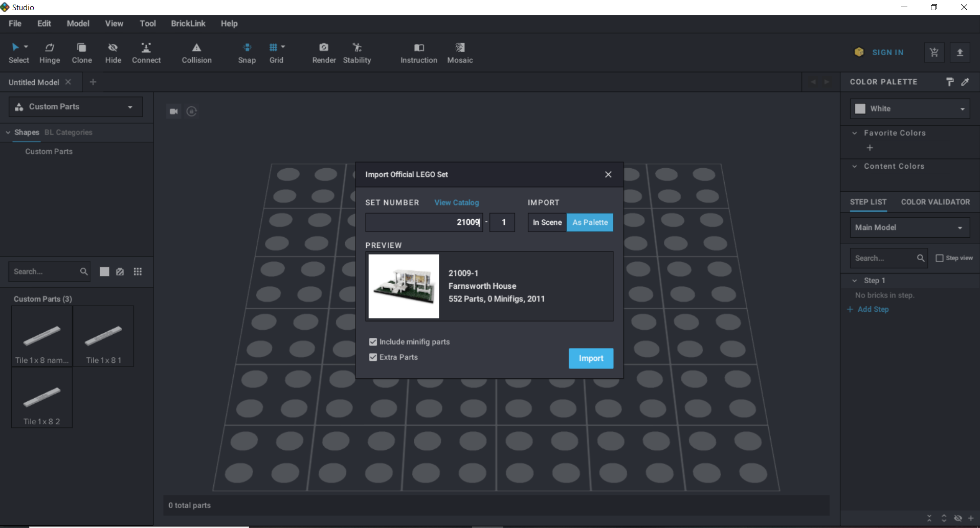Click the reset view icon in viewport
The image size is (980, 528).
pyautogui.click(x=192, y=111)
